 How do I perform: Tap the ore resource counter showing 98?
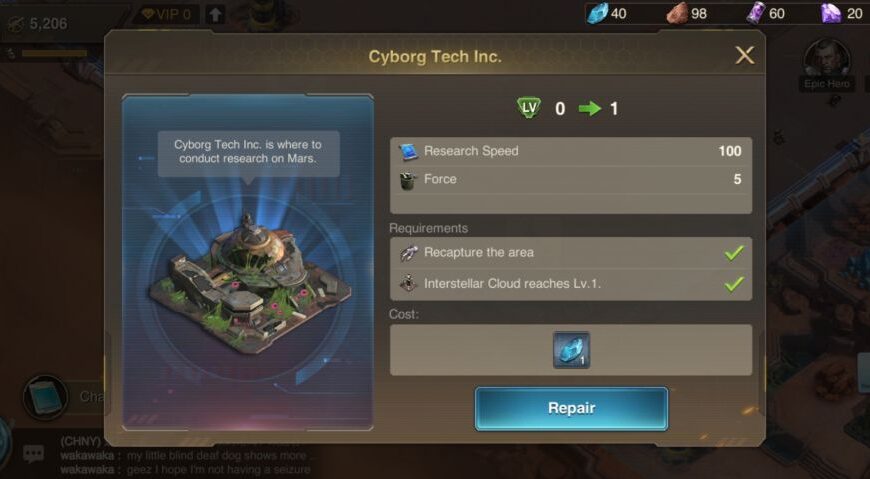tap(687, 13)
